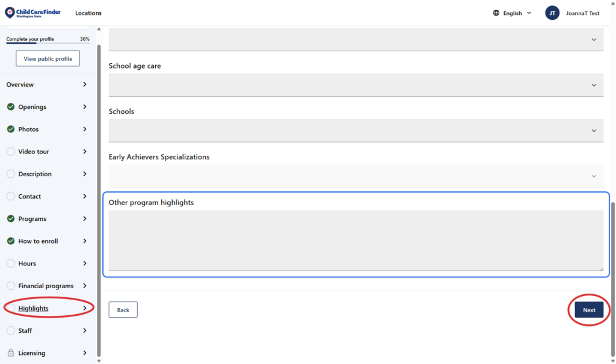Click the green check beside Photos
616x364 pixels.
(11, 129)
